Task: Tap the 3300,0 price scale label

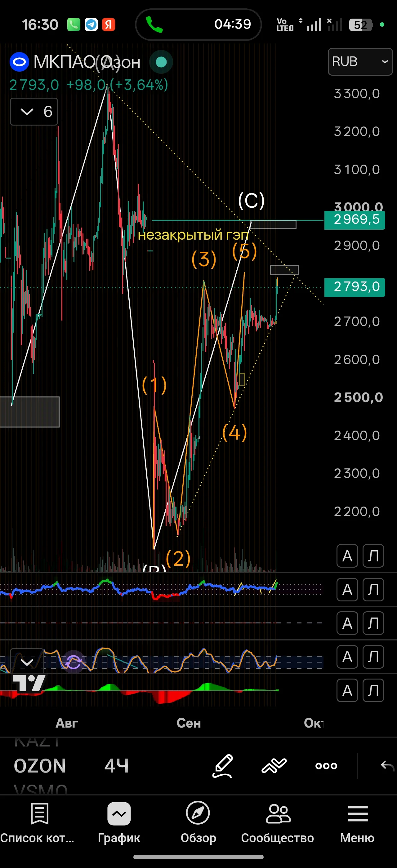Action: tap(357, 94)
